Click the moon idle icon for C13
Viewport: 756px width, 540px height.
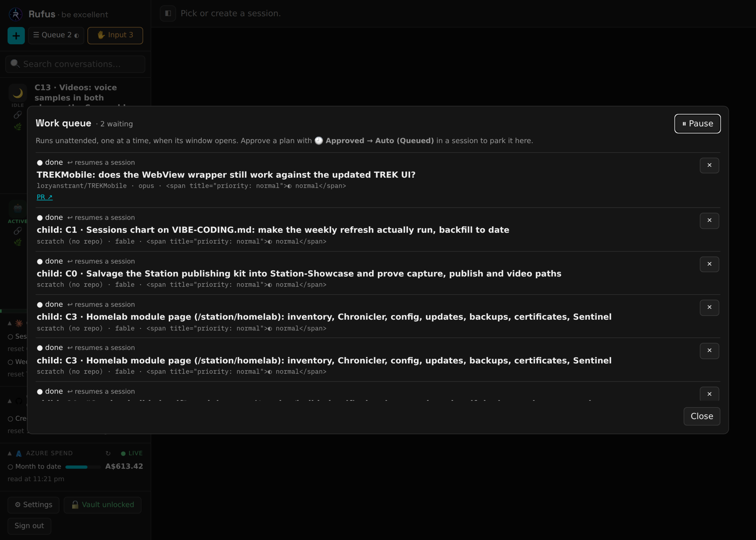point(18,93)
